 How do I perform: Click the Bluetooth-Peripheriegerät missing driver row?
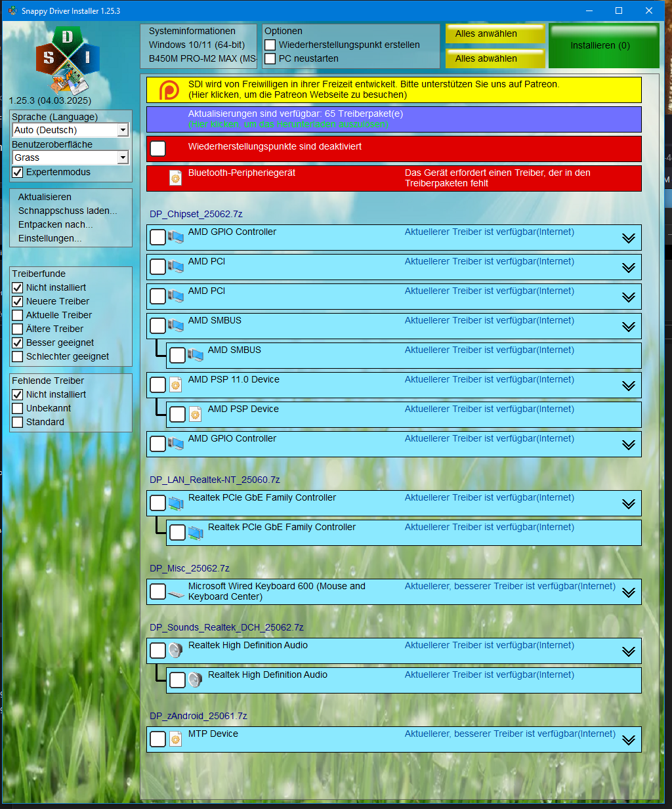(x=394, y=178)
